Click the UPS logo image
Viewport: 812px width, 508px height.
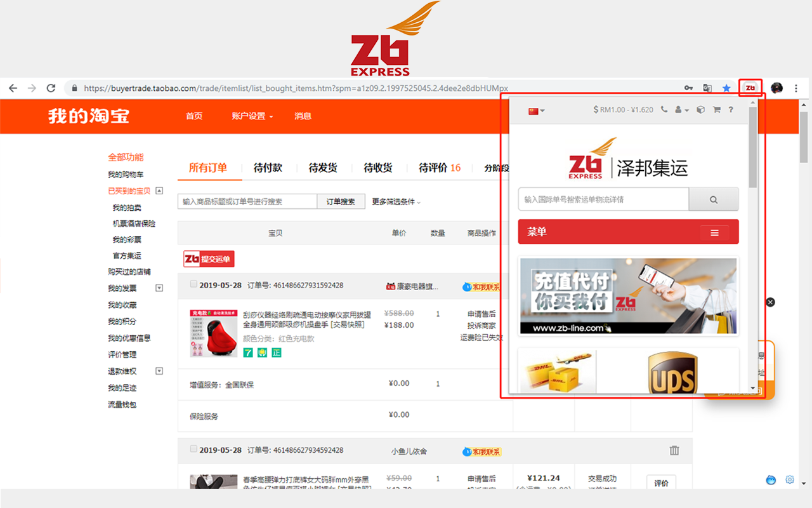672,373
